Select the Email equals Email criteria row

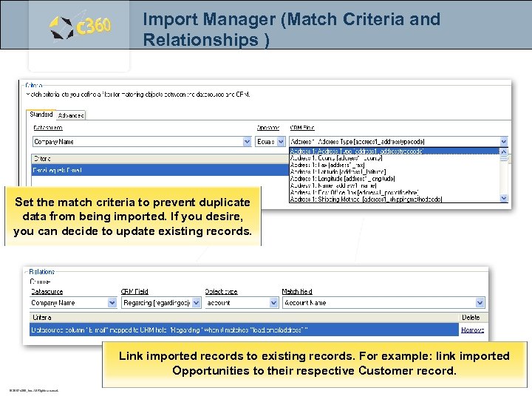[160, 170]
